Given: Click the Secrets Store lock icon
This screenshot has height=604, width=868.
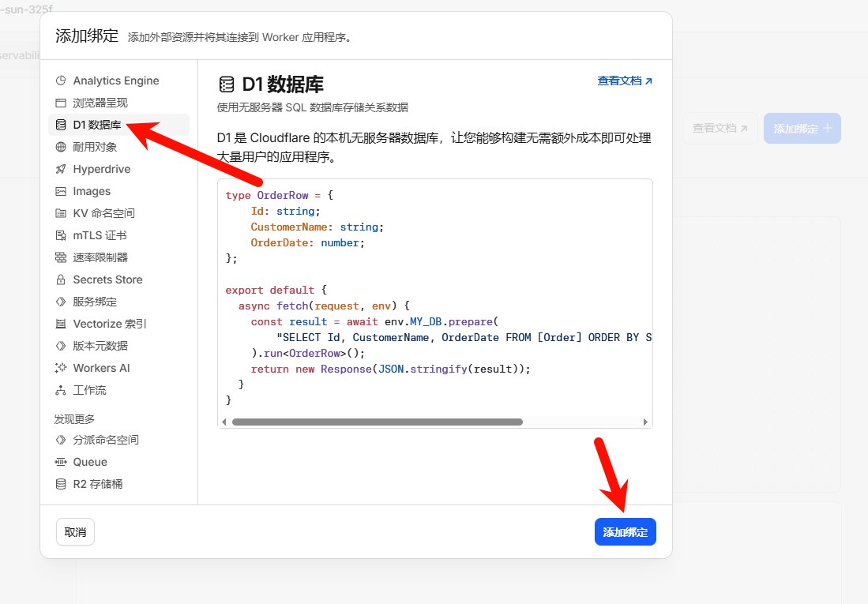Looking at the screenshot, I should pos(61,279).
